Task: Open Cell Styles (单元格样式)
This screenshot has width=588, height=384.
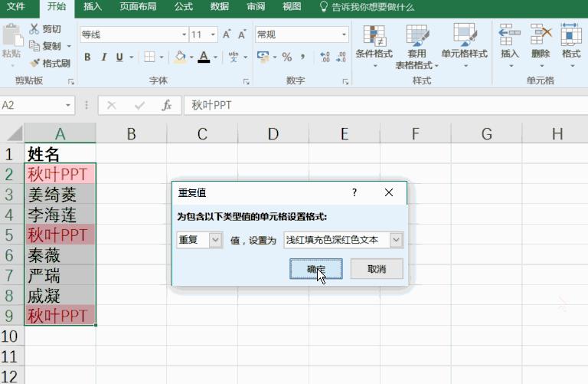Action: click(x=465, y=45)
